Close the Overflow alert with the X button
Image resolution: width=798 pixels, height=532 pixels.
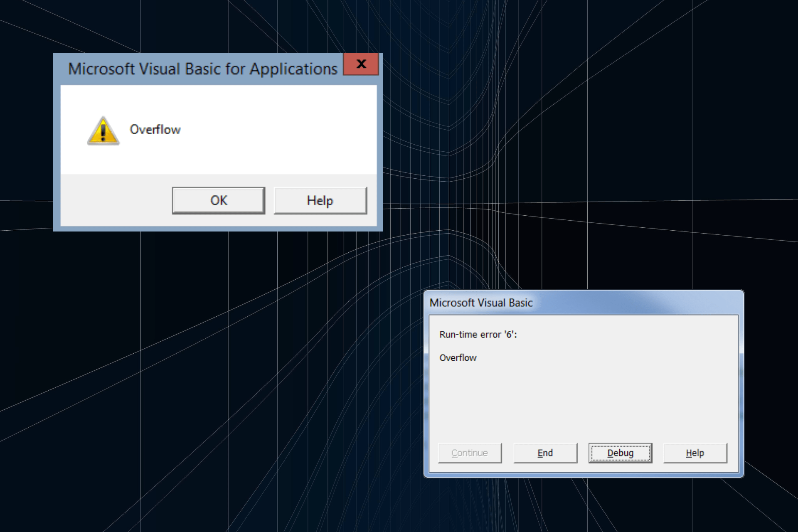[361, 64]
